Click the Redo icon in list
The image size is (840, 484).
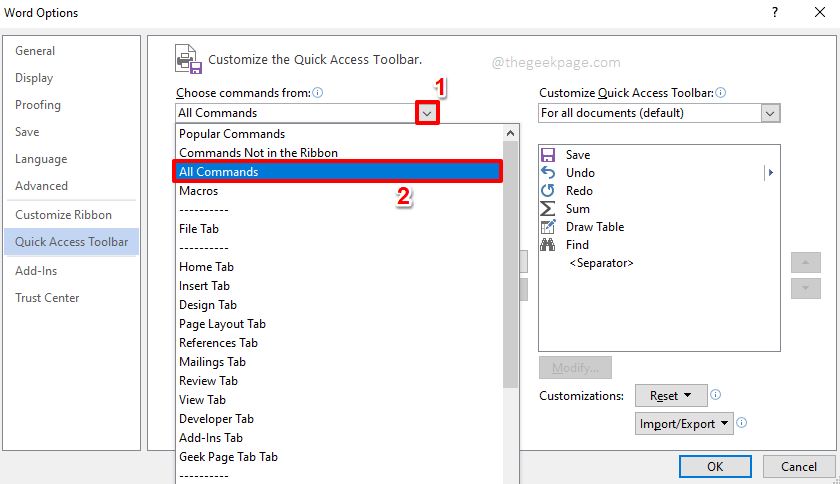tap(548, 191)
